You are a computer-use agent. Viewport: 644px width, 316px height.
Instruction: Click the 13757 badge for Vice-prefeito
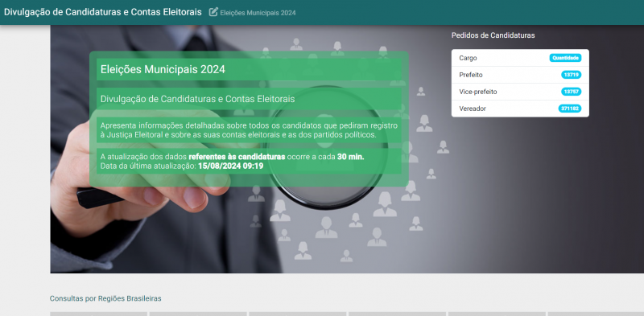tap(572, 92)
